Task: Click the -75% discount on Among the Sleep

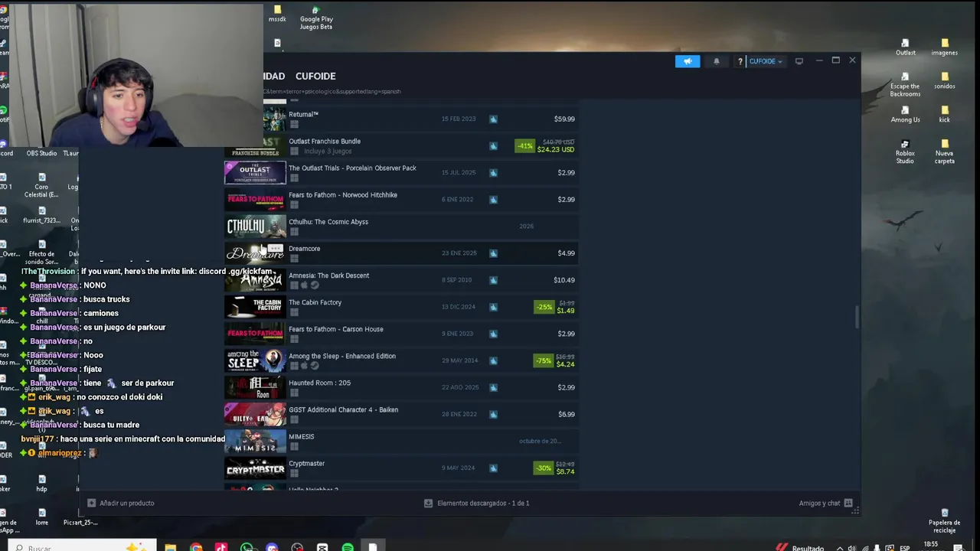Action: coord(544,360)
